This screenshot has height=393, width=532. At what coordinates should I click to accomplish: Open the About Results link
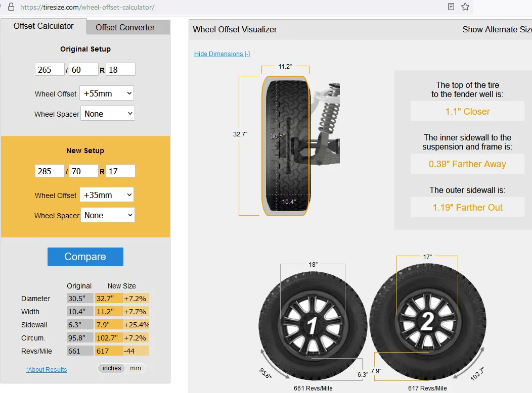pos(47,369)
